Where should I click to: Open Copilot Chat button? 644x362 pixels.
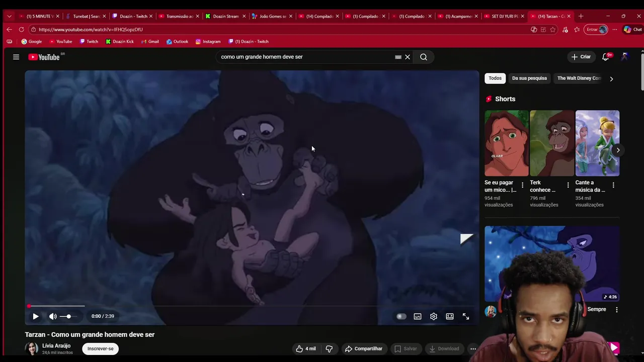(633, 30)
